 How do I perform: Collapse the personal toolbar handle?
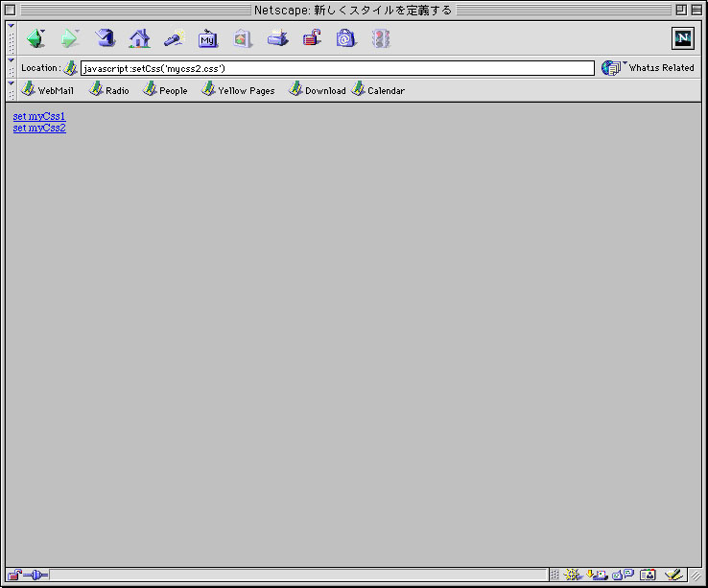pos(12,90)
